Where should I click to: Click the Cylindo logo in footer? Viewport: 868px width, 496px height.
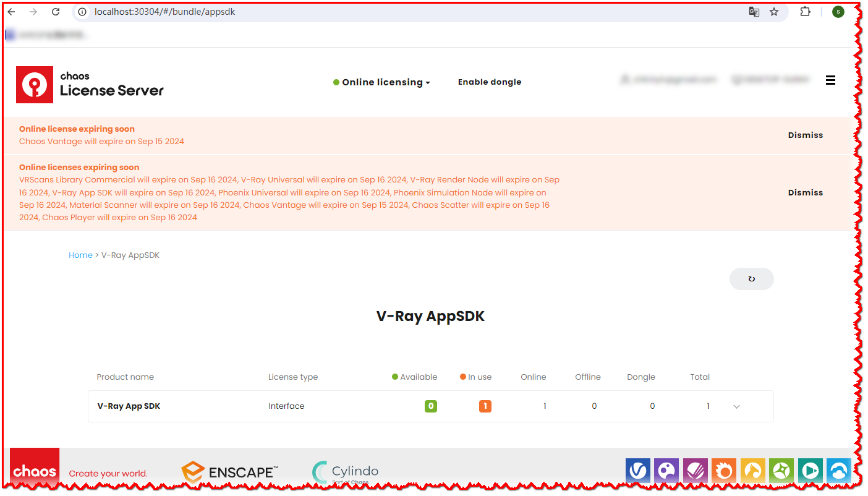[x=345, y=472]
